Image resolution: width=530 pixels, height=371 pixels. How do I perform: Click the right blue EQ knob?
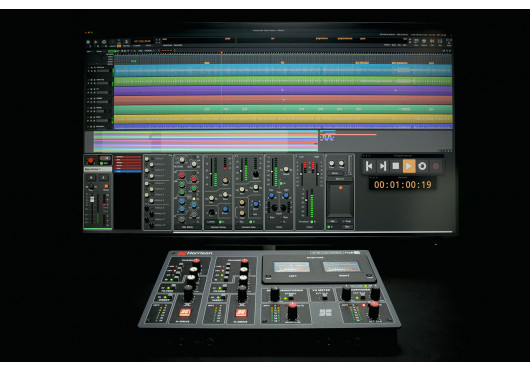click(194, 204)
